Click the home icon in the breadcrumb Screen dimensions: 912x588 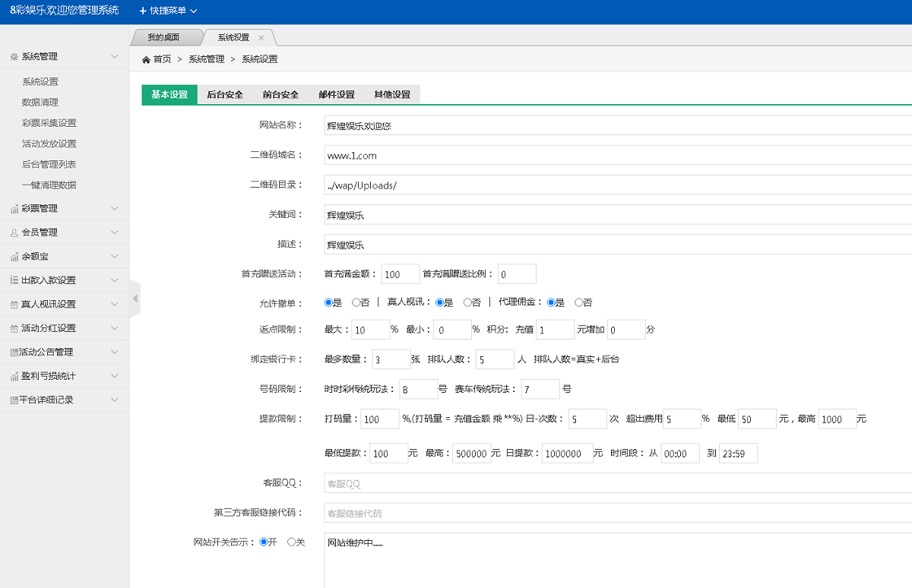tap(144, 58)
